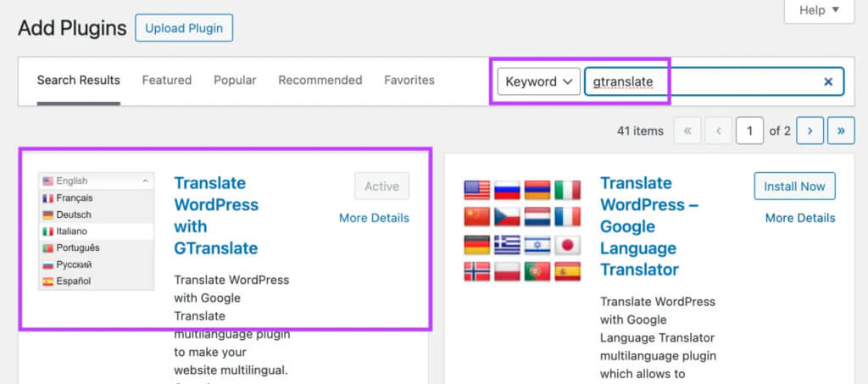View the Favorites tab

click(x=409, y=81)
